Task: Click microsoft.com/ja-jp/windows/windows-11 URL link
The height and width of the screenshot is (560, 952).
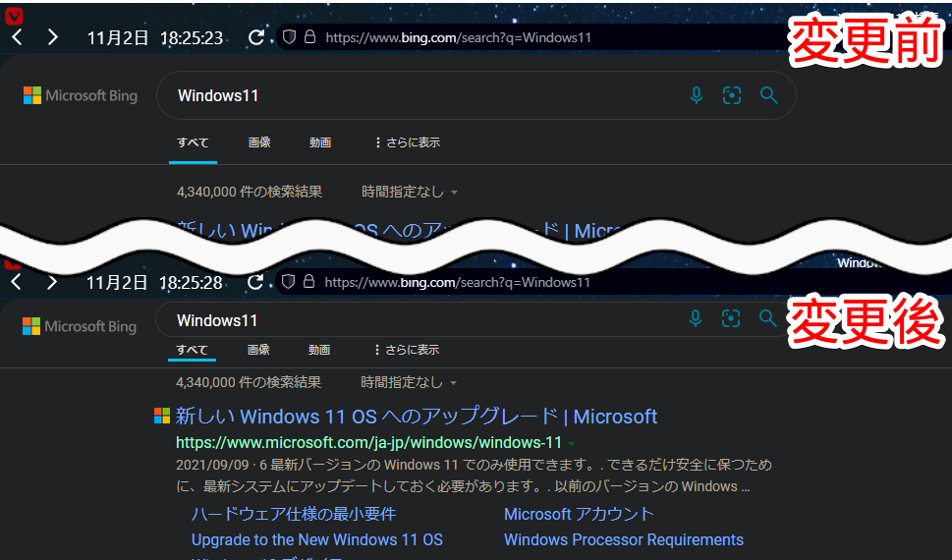Action: click(x=368, y=443)
